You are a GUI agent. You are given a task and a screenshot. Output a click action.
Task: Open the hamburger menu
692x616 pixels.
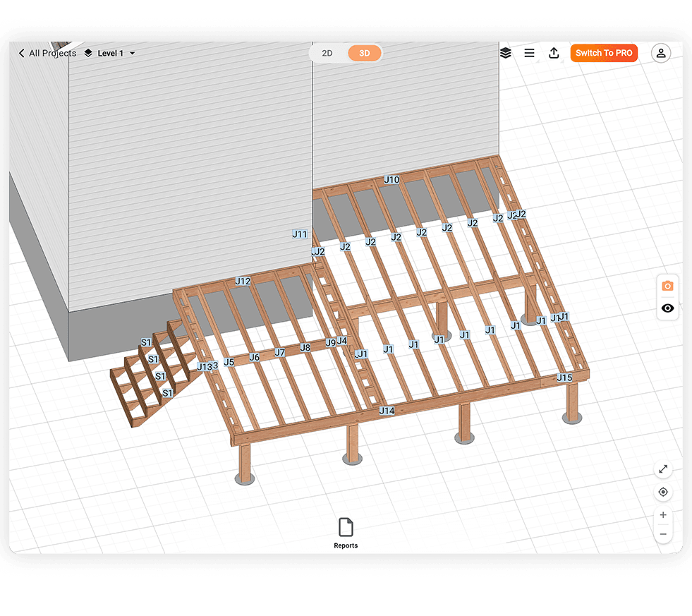click(x=529, y=53)
